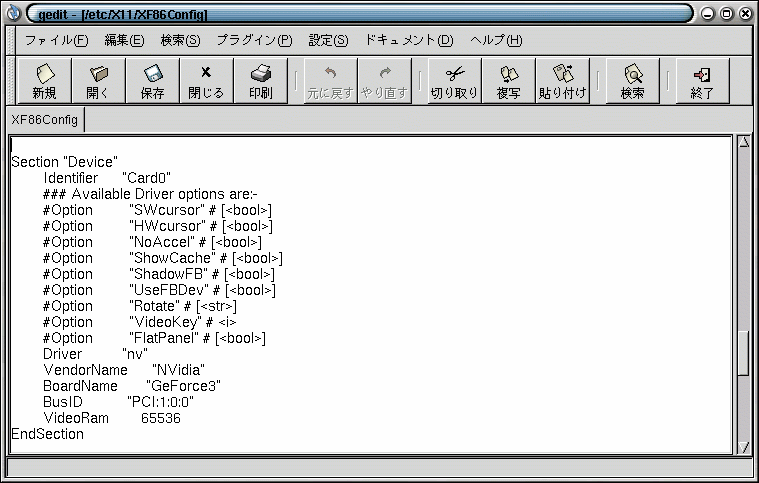Click the VendorName "NVidia" line
This screenshot has height=483, width=759.
tap(124, 370)
